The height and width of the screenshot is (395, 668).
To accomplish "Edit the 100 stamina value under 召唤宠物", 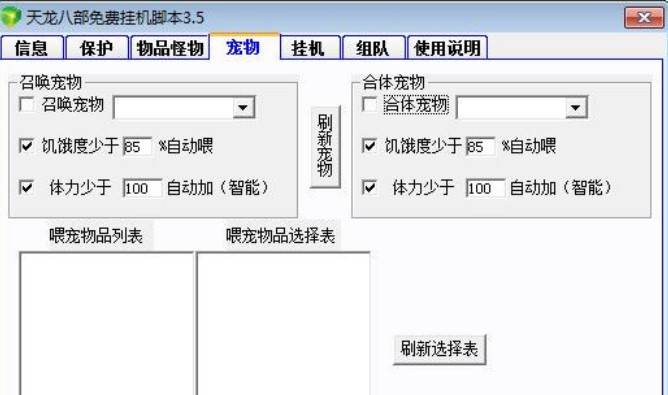I will [142, 188].
